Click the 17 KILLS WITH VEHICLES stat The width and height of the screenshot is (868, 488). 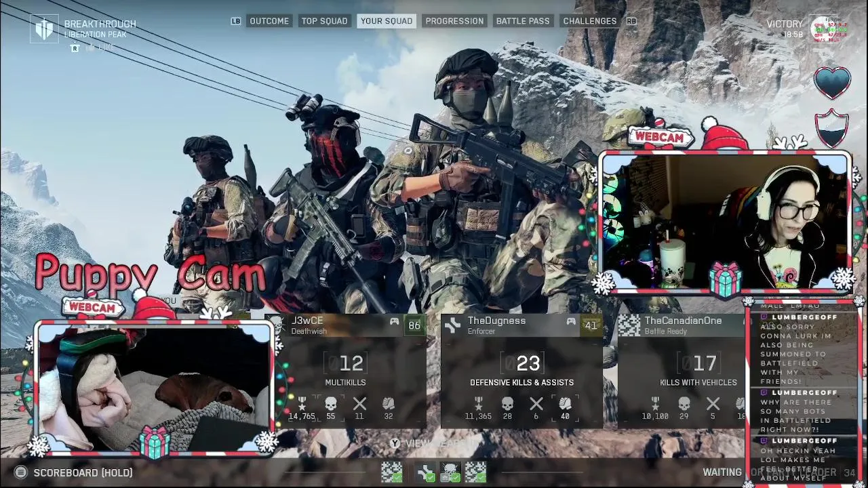698,369
